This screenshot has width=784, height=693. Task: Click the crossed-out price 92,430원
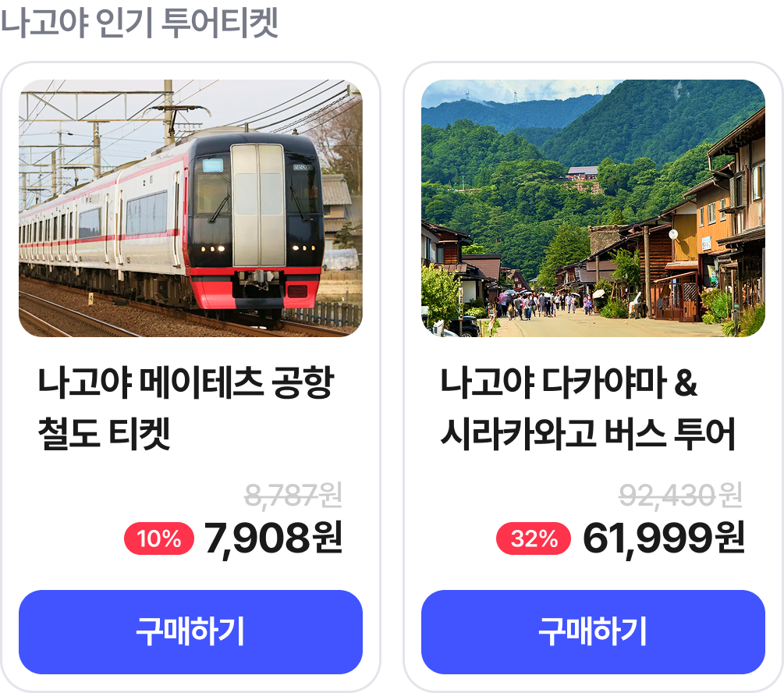click(x=679, y=495)
